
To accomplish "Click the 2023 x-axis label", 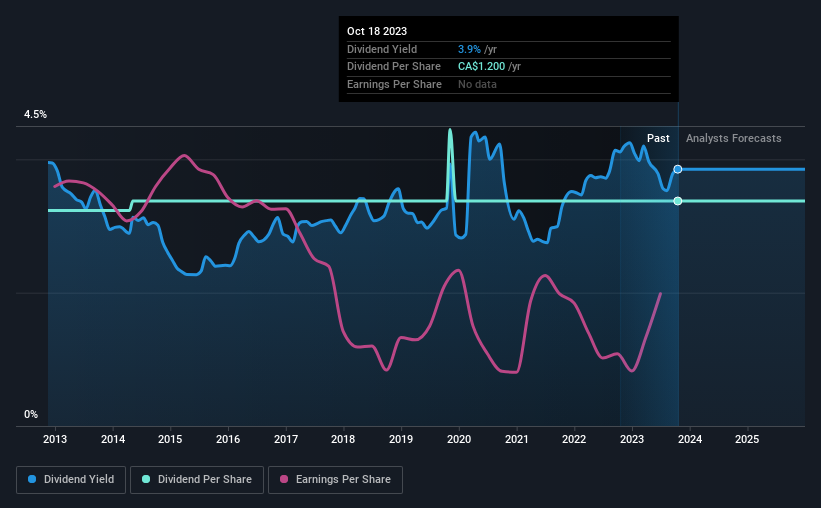I will pyautogui.click(x=632, y=439).
